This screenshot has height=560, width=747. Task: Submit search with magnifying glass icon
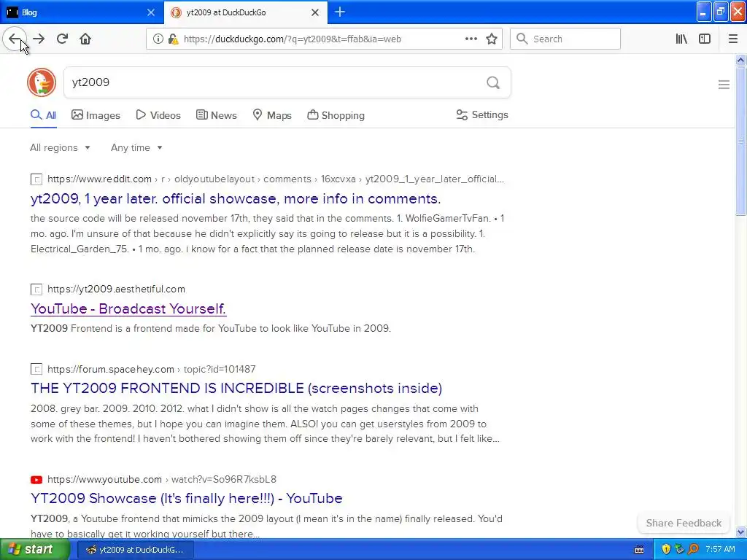click(493, 83)
